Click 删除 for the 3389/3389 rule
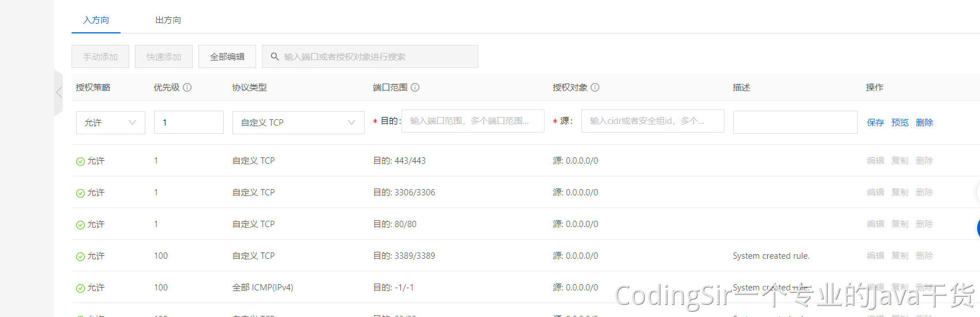Viewport: 980px width, 317px height. 924,256
